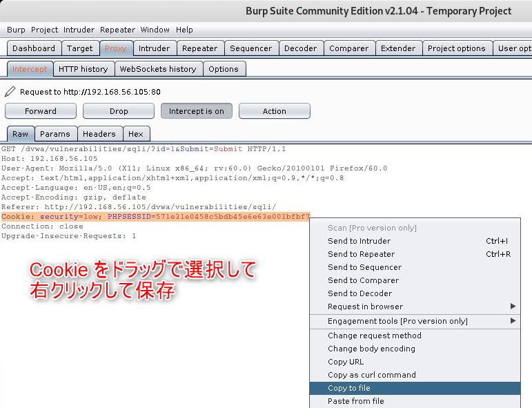
Task: Switch to the Headers view tab
Action: tap(99, 134)
